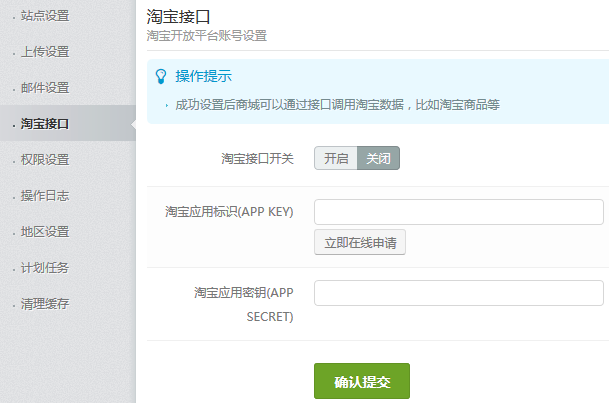Focus the APP SECRET input field

coord(459,293)
